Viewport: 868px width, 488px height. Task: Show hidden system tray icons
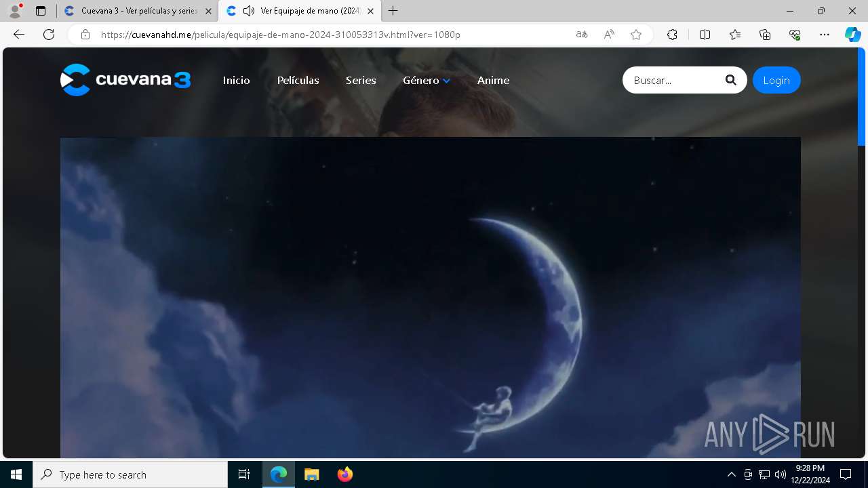tap(731, 474)
